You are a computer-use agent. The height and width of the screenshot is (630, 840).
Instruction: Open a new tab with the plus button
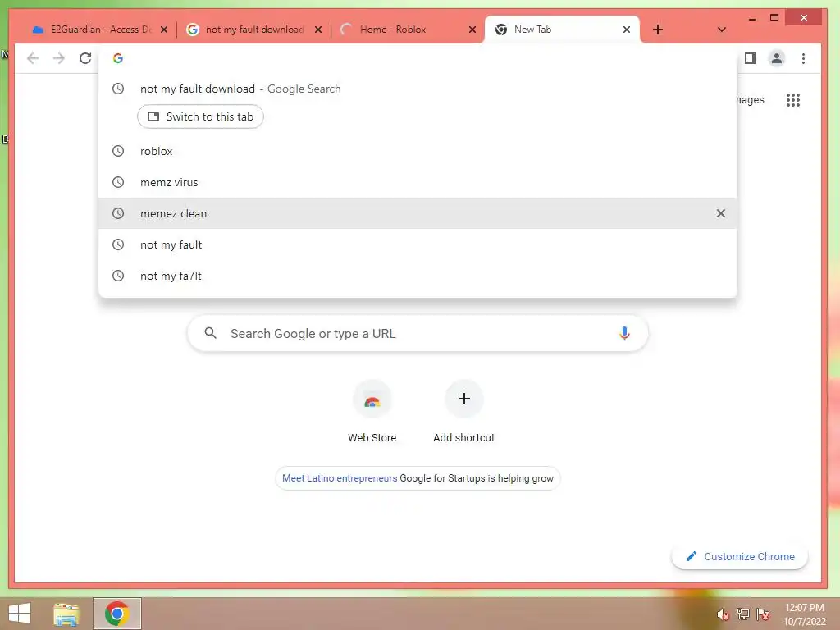[x=658, y=30]
